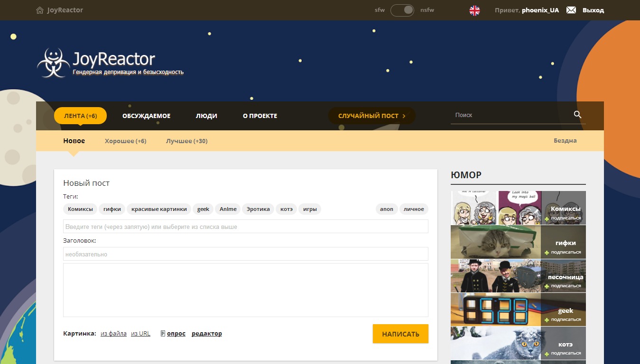
Task: Click the search magnifier icon
Action: (x=577, y=115)
